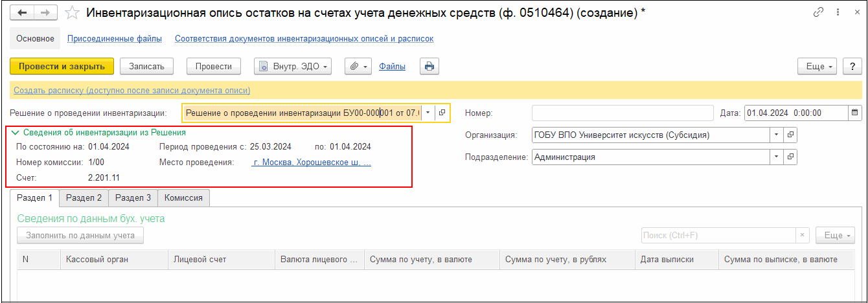Click the Номер комиссии value 1/00

pos(96,163)
